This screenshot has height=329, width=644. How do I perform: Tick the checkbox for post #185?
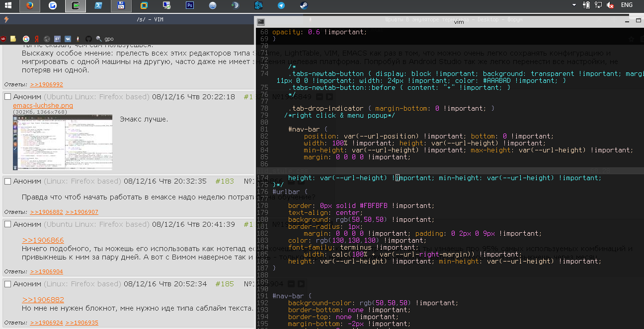pyautogui.click(x=7, y=284)
